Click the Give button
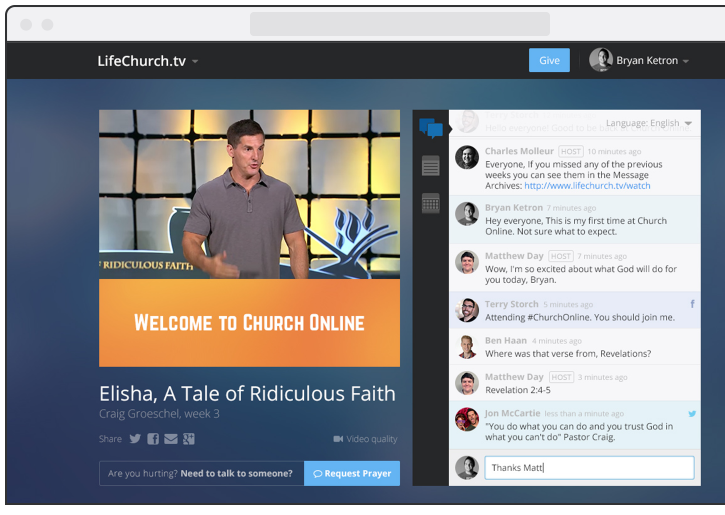This screenshot has width=725, height=515. (x=549, y=60)
